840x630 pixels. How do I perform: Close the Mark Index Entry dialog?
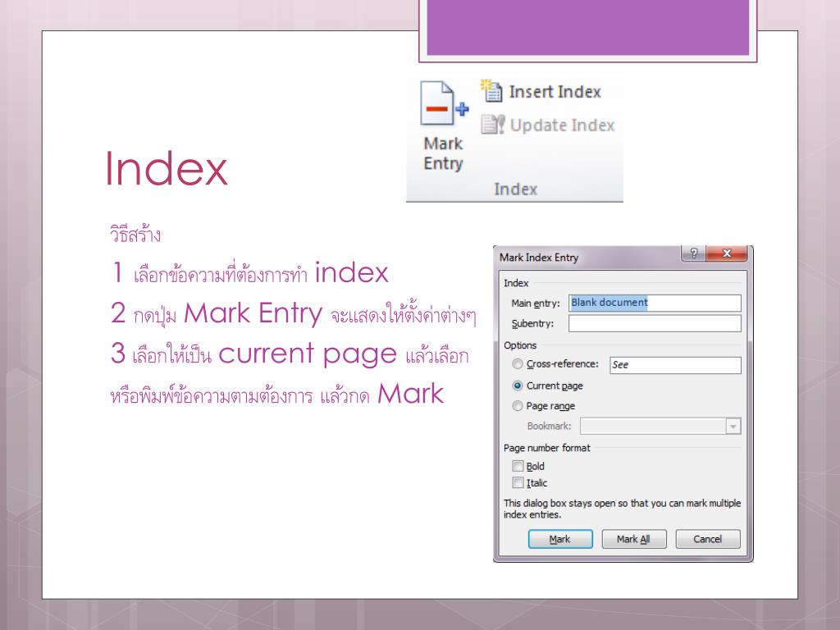(727, 253)
